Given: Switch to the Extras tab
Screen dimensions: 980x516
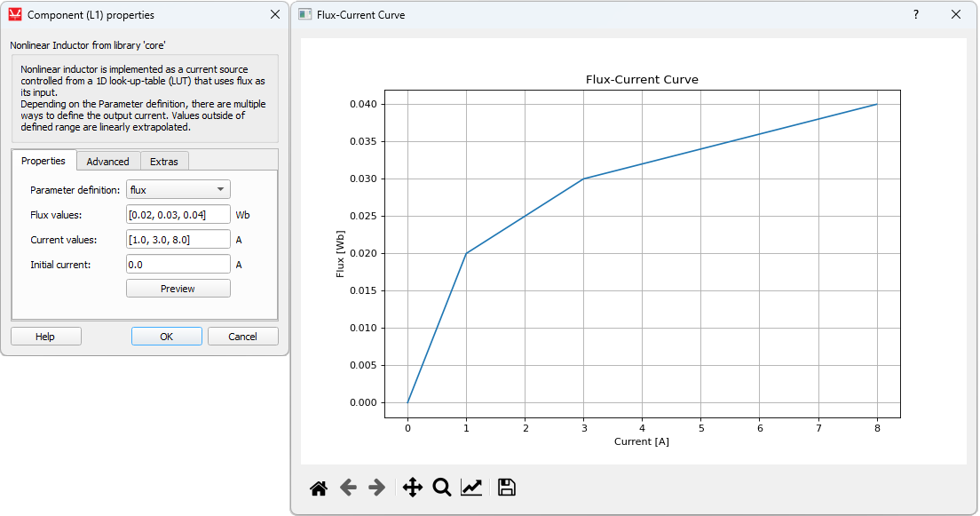Looking at the screenshot, I should (x=163, y=161).
